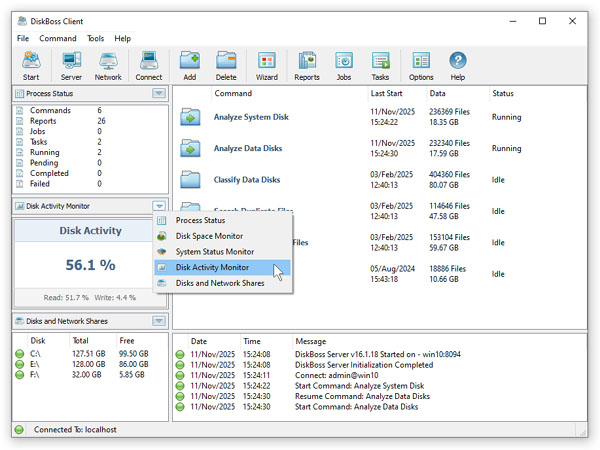Click the Analyze Data Disks folder icon
The image size is (600, 450).
click(x=190, y=148)
